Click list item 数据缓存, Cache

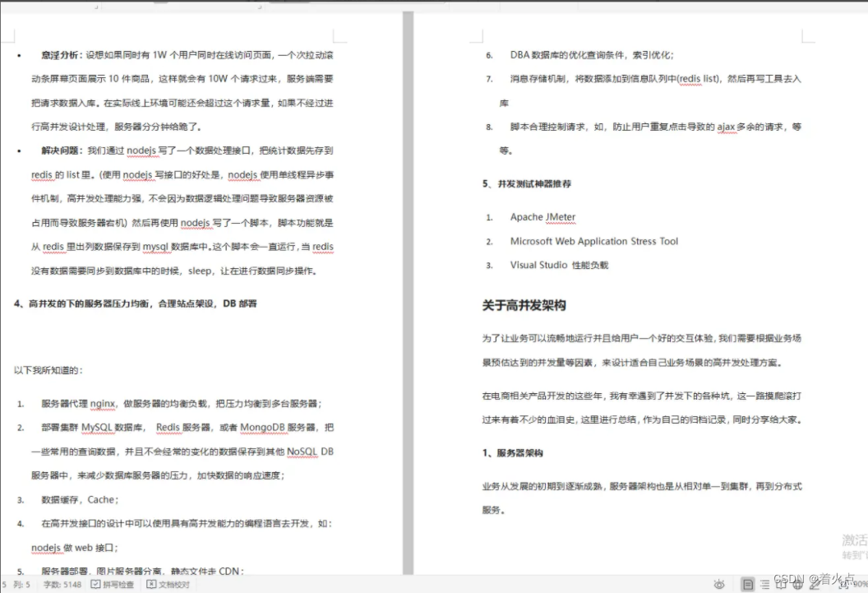click(x=80, y=500)
